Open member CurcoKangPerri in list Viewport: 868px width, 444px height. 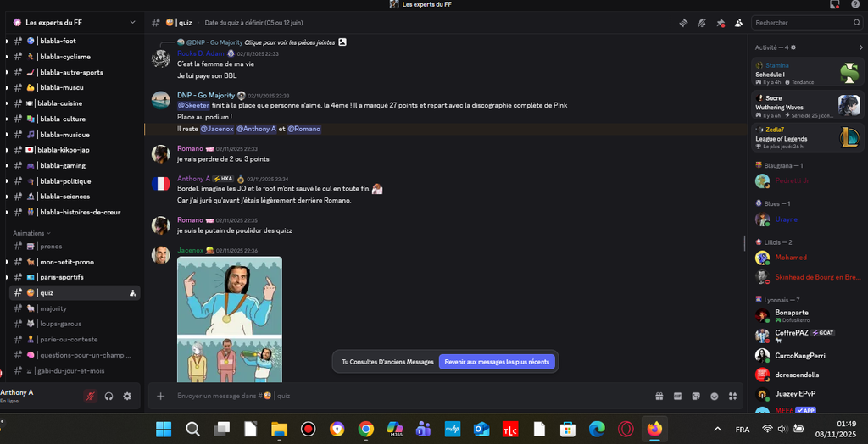click(x=808, y=355)
